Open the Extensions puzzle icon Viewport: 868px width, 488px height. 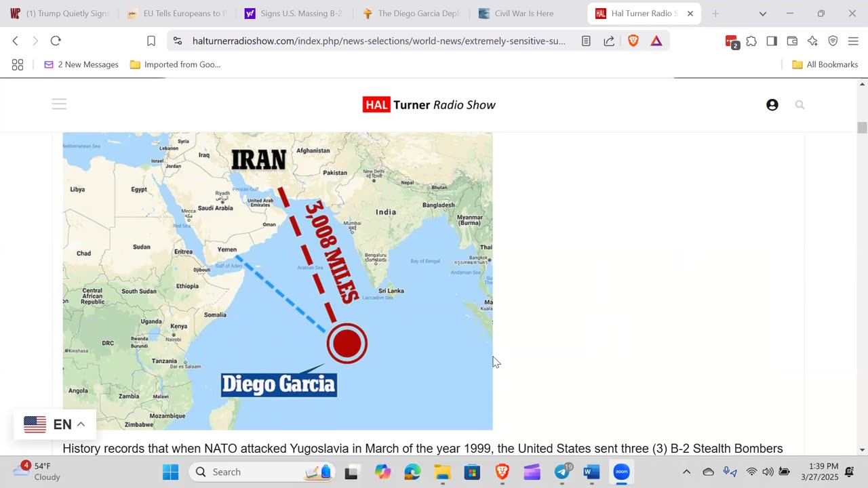click(751, 41)
